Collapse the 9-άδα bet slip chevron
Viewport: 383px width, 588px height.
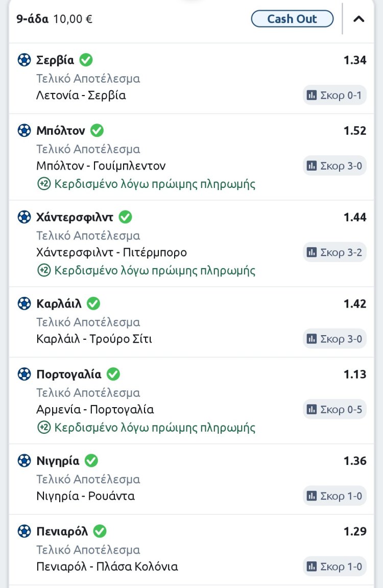point(359,19)
